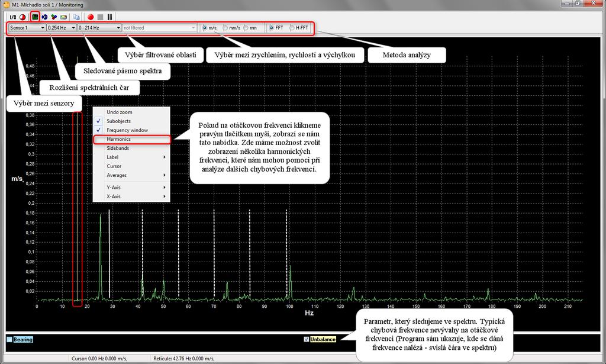Click the blue dots toolbar icon
The height and width of the screenshot is (364, 606).
pos(45,17)
